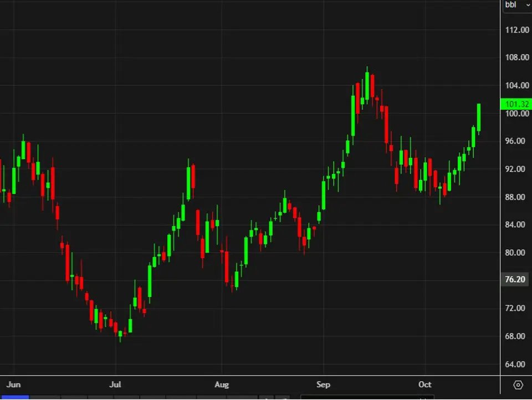Image resolution: width=532 pixels, height=400 pixels.
Task: Click the 80.00 price axis label
Action: (x=515, y=253)
